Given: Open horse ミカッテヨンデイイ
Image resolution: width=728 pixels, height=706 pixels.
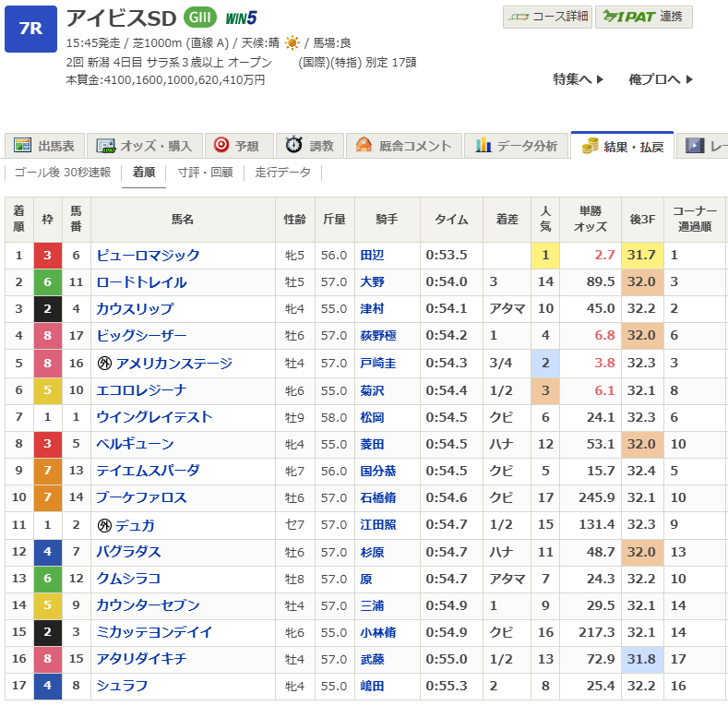Looking at the screenshot, I should tap(154, 631).
